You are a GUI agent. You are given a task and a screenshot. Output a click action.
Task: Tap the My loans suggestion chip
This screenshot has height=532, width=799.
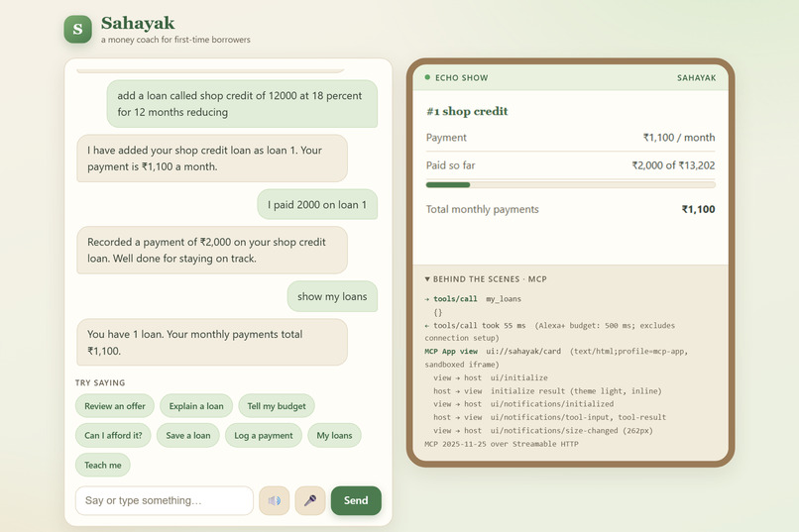[334, 435]
